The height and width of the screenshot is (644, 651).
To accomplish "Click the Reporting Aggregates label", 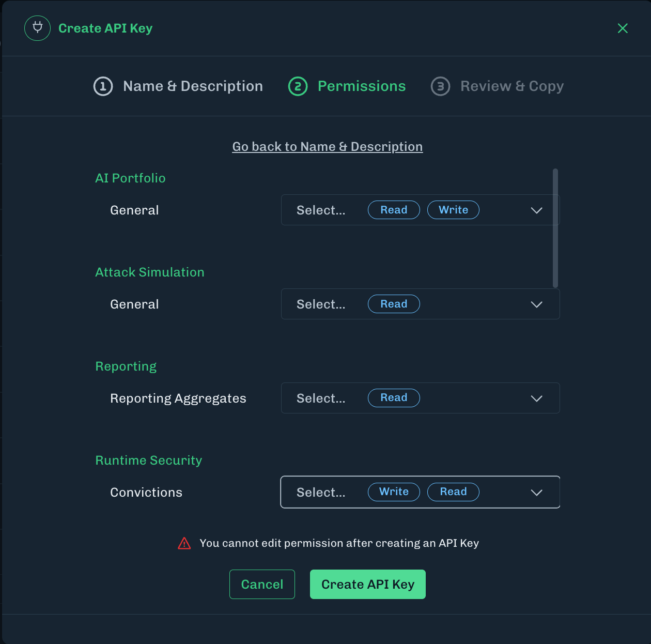I will pos(178,398).
